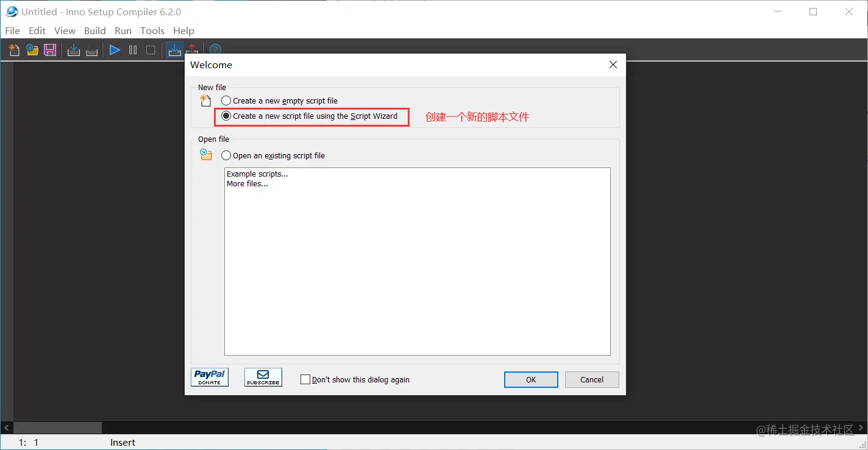Open the View menu
The image size is (868, 450).
pyautogui.click(x=65, y=30)
